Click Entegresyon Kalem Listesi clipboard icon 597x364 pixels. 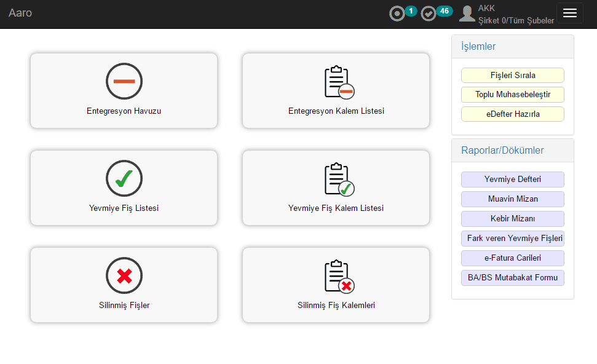[338, 82]
